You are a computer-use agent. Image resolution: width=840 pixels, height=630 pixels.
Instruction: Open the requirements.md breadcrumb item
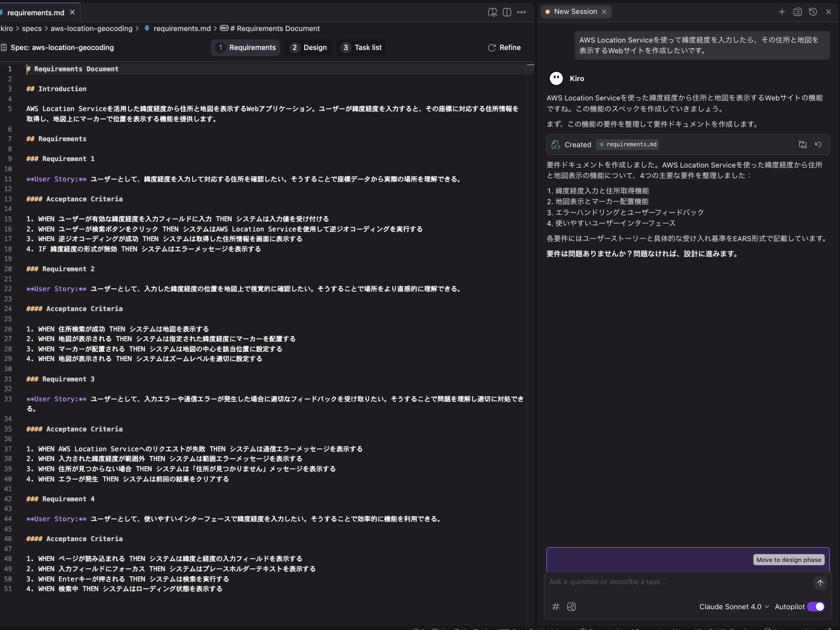(182, 29)
